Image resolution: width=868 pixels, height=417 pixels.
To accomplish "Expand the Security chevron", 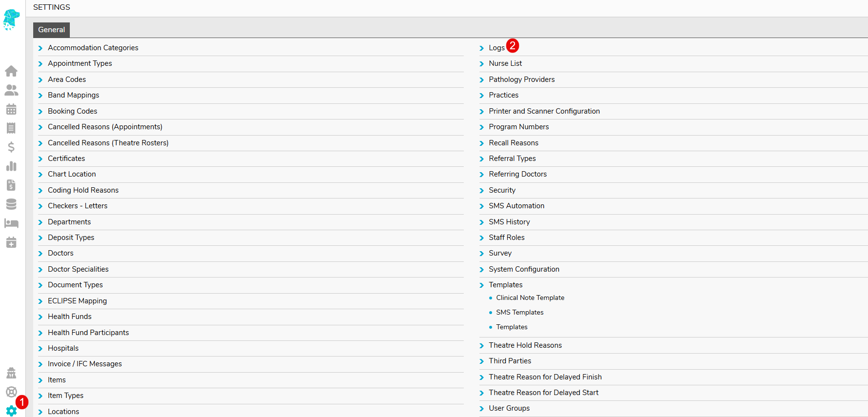I will (482, 191).
